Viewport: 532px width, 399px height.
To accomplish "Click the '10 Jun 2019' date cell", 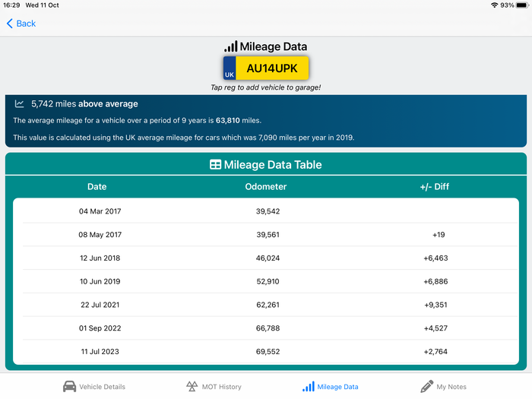I will coord(100,282).
